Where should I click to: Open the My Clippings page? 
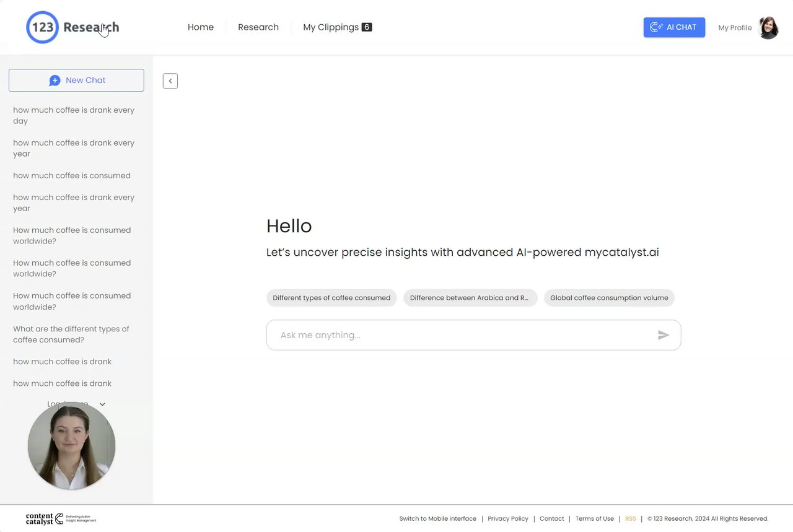[x=331, y=27]
